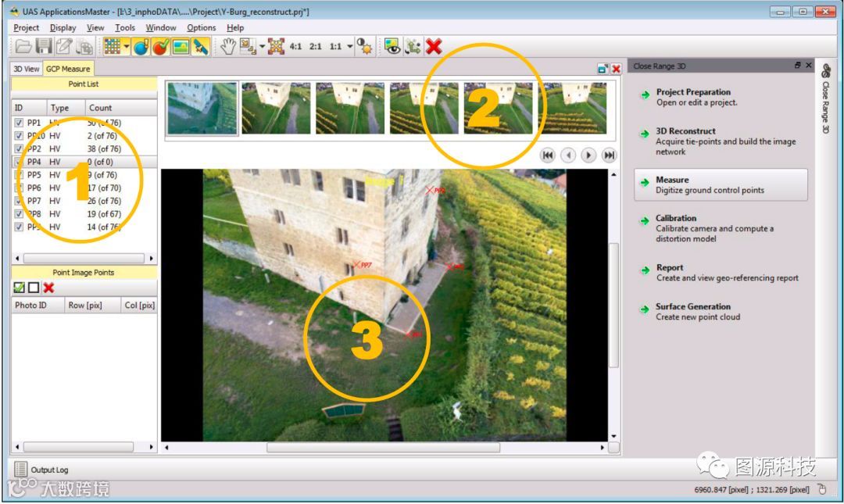844x504 pixels.
Task: Click the green check-all icon under Point Image Points
Action: tap(20, 288)
